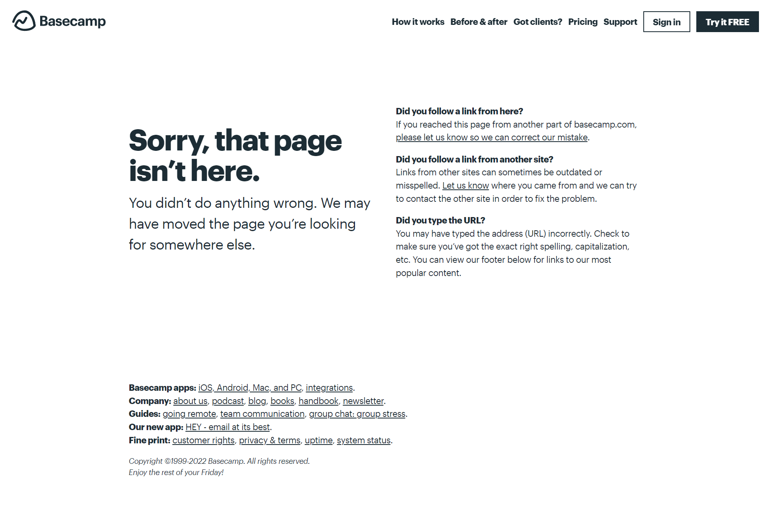Click the 'Pricing' navigation link

point(582,22)
